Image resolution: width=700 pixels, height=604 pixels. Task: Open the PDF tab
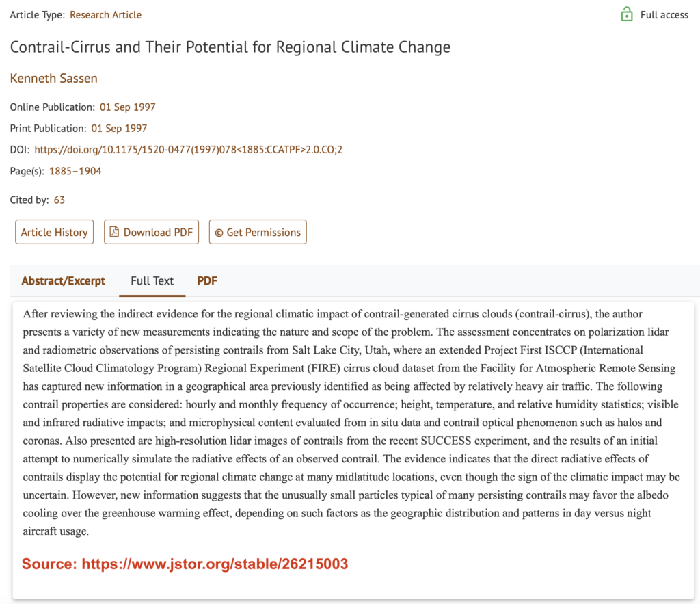207,280
